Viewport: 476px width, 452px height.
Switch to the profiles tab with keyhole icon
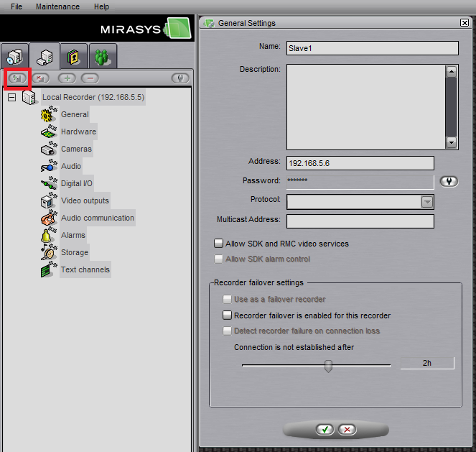(x=75, y=56)
